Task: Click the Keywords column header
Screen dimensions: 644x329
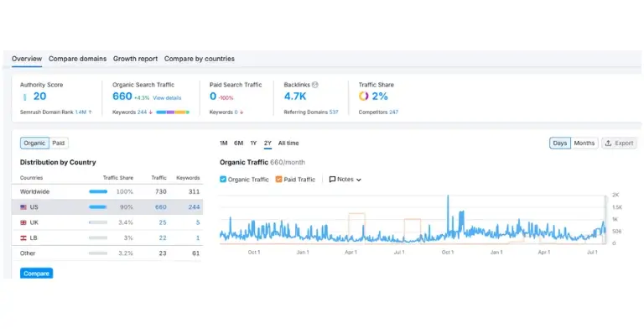Action: click(188, 178)
